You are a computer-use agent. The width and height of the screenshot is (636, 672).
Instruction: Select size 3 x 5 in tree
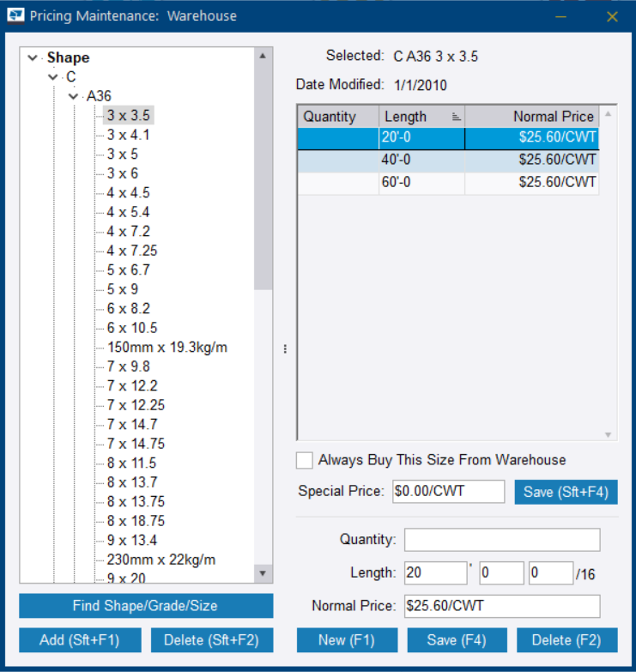(123, 154)
